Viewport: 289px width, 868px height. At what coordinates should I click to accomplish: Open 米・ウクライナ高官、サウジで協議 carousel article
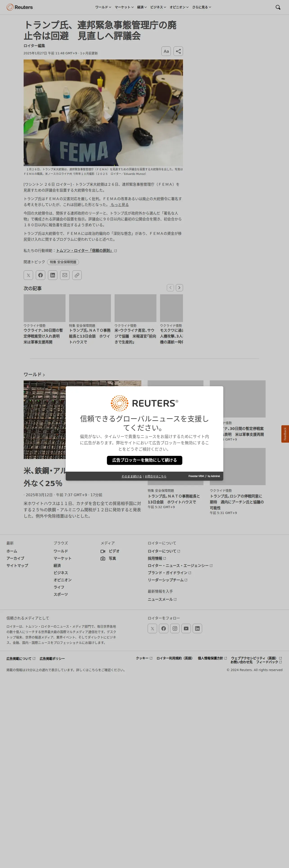135,336
